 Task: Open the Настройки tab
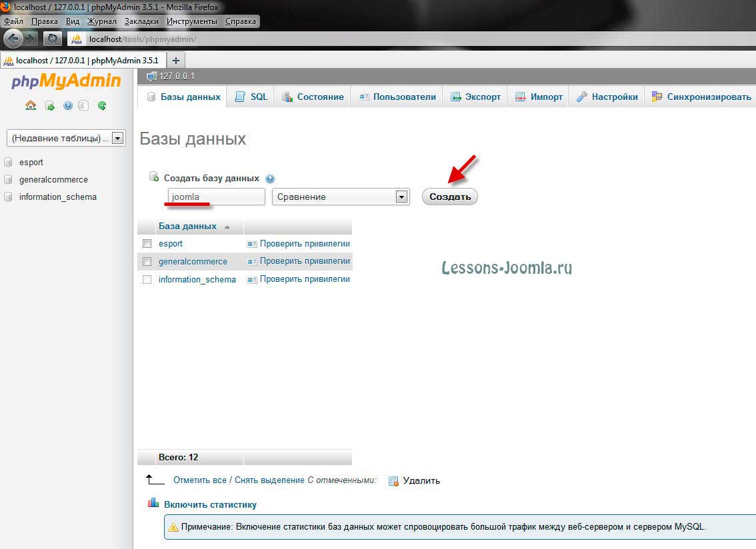click(x=607, y=97)
